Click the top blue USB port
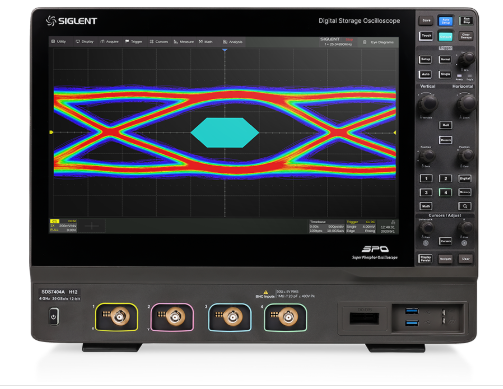Viewport: 503px width, 389px height. [412, 311]
